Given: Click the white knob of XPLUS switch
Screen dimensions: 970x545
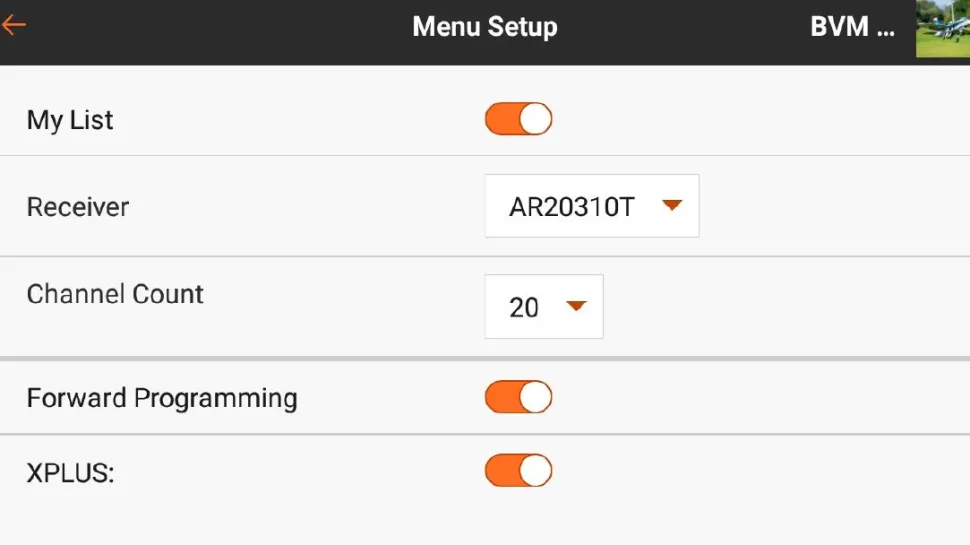Looking at the screenshot, I should [x=536, y=470].
